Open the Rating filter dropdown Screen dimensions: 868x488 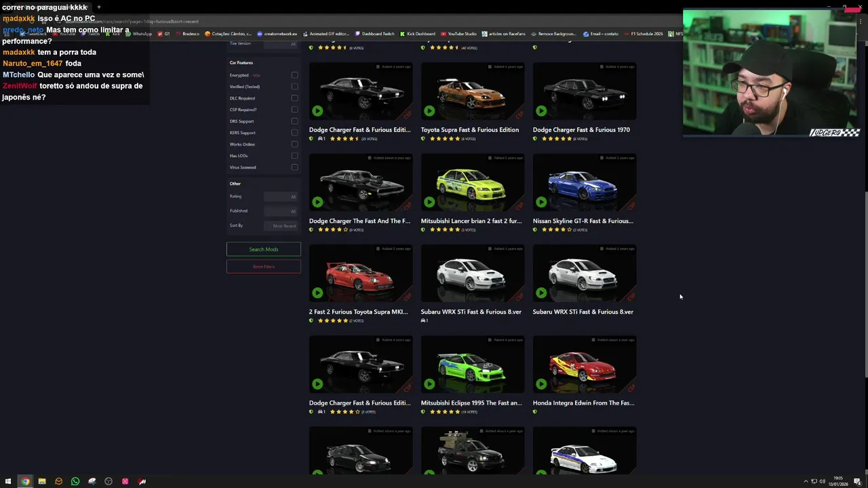[x=281, y=197]
